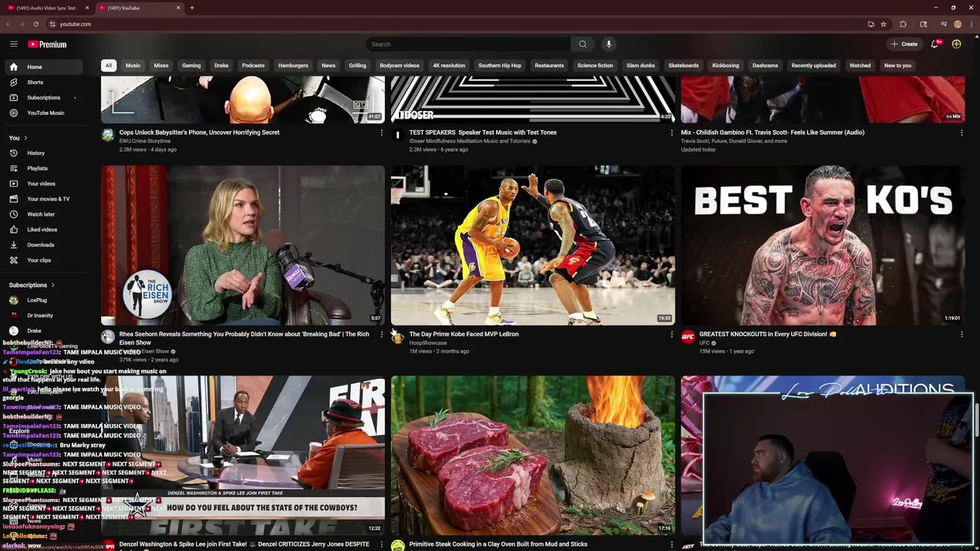
Task: Open a new browser tab
Action: [x=192, y=8]
